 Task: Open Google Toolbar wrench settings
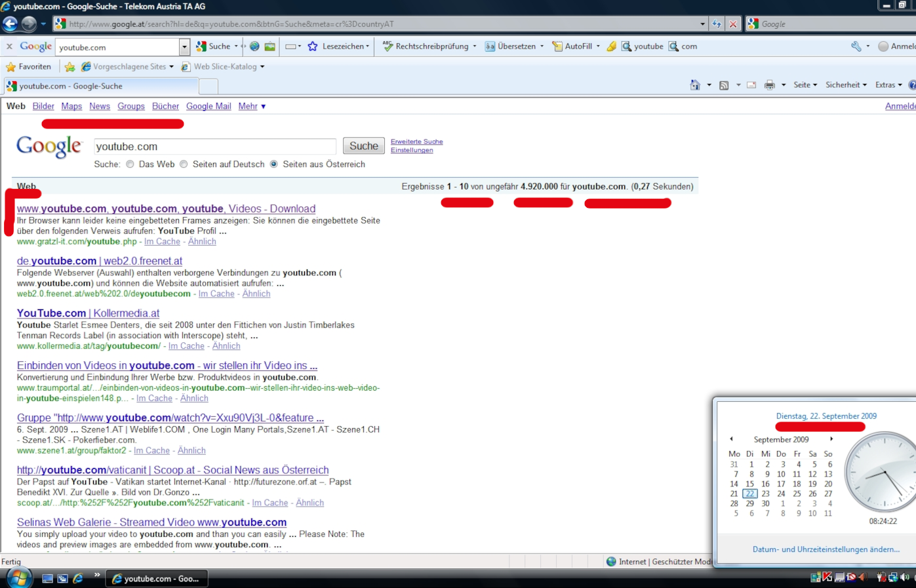[x=856, y=47]
